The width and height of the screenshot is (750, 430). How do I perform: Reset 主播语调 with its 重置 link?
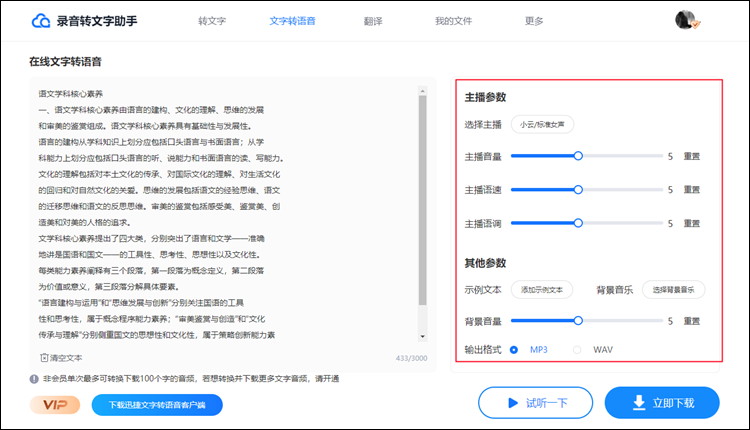(x=692, y=223)
